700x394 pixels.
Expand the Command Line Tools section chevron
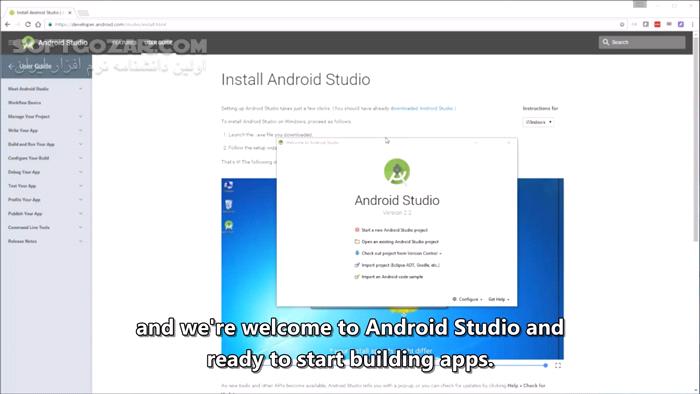(80, 227)
